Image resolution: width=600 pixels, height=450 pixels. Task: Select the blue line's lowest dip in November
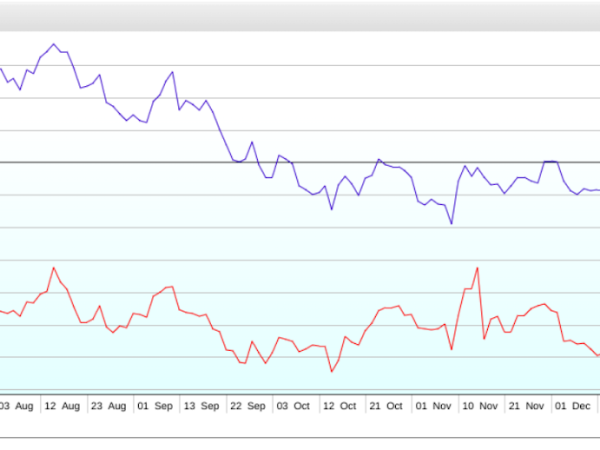451,224
